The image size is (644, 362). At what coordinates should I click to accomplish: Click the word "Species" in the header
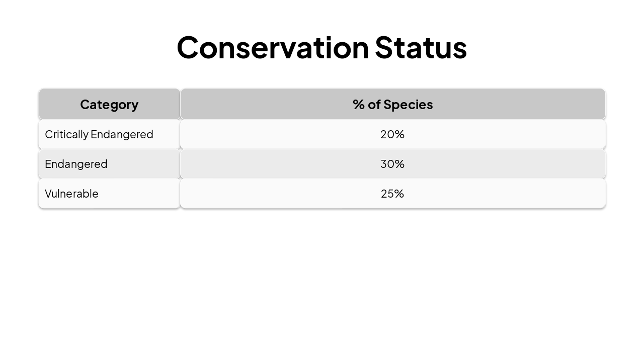coord(408,104)
